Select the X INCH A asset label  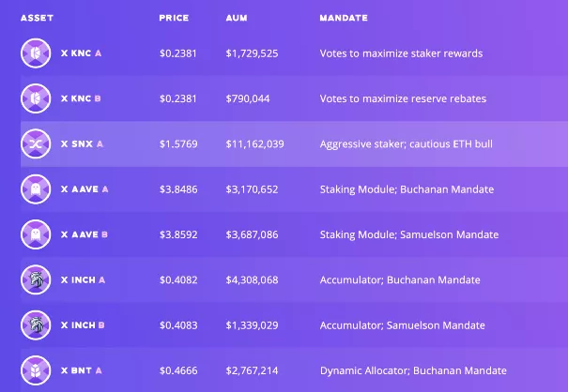click(83, 279)
